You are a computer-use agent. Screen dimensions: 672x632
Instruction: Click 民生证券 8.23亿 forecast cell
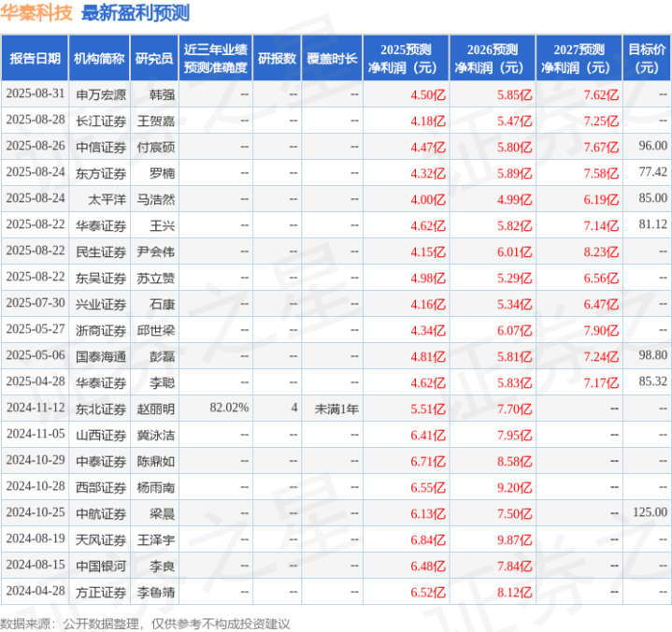[601, 251]
